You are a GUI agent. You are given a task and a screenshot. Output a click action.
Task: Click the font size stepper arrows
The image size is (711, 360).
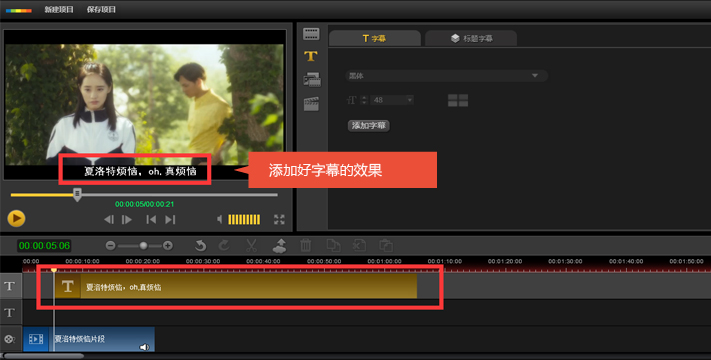pos(364,100)
